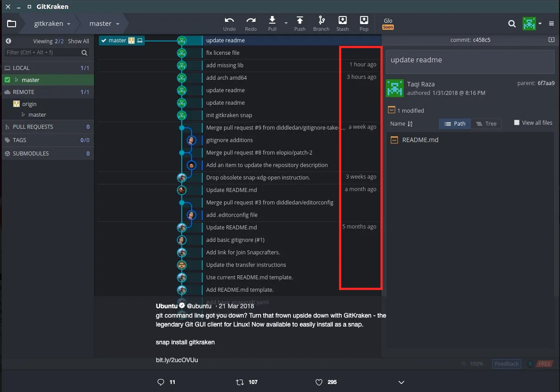Click the tweet like heart icon

point(319,382)
